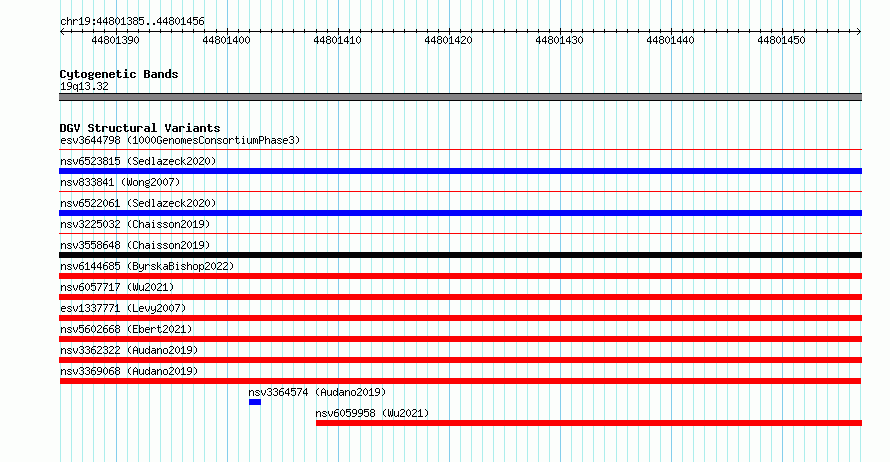890x462 pixels.
Task: Open variant nsv6522061 (Sedlazeck2020) label
Action: 138,203
